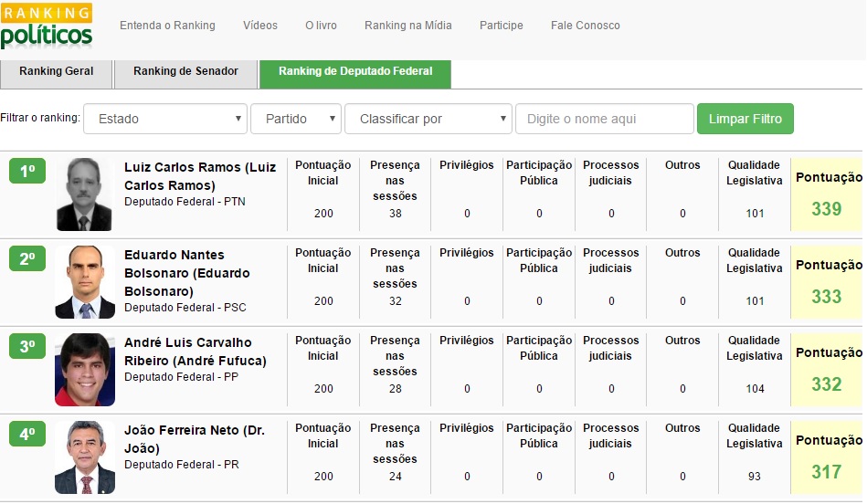Select the Ranking de Deputado Federal tab

[354, 71]
